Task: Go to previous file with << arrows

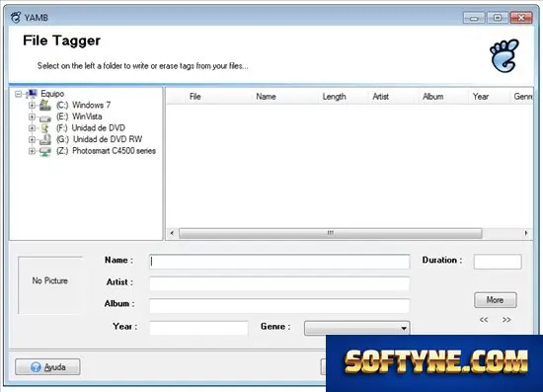Action: click(484, 319)
